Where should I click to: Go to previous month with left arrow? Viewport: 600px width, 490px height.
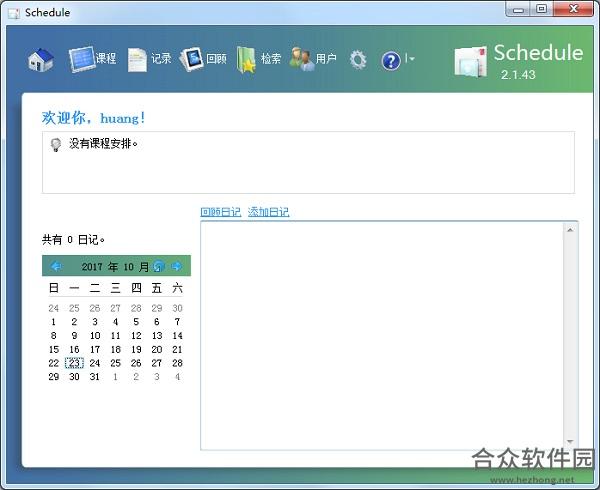[x=56, y=266]
